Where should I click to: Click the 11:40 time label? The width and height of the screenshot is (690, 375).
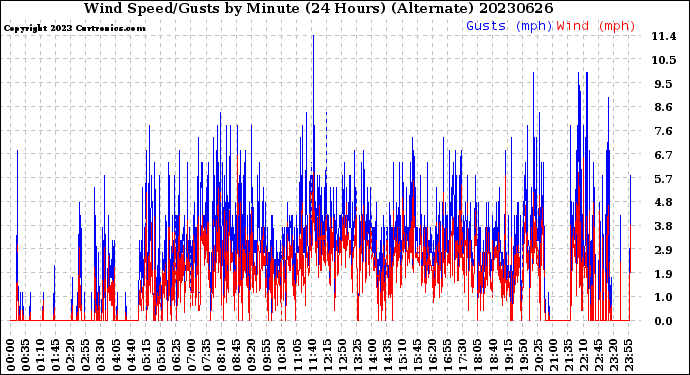311,355
